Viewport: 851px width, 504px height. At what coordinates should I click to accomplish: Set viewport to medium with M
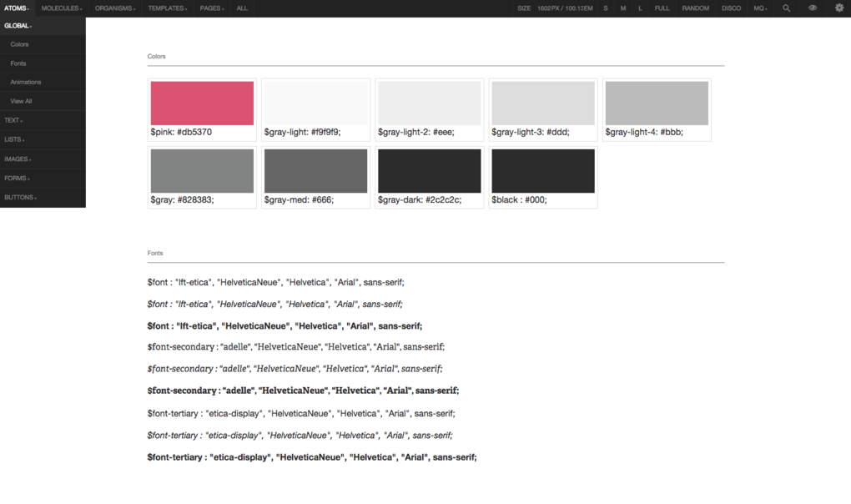[622, 8]
